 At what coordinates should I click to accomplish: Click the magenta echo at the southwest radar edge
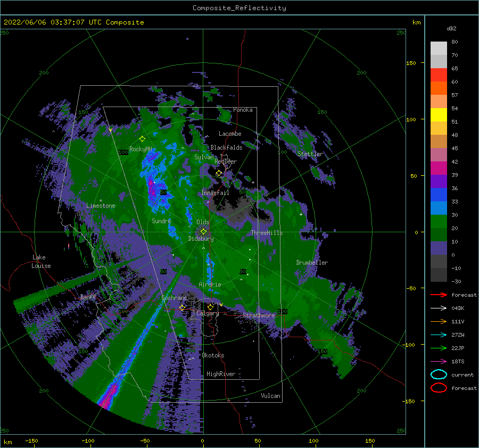[108, 398]
